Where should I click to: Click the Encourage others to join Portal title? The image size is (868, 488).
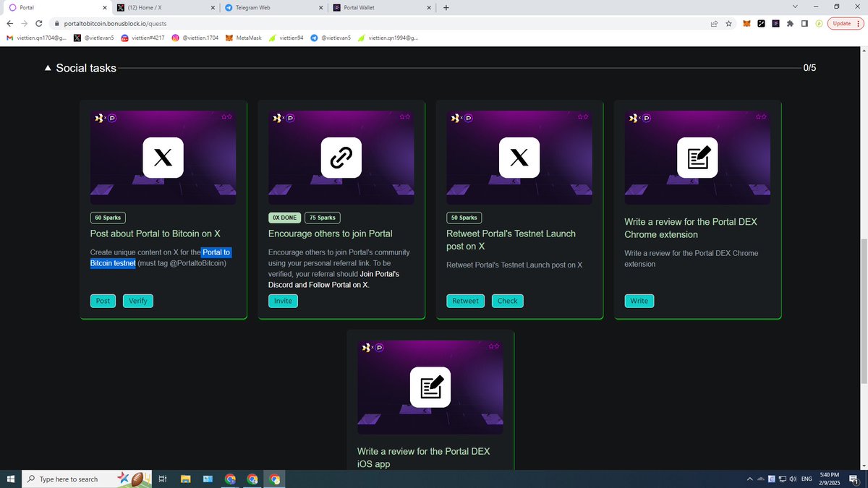pos(331,234)
